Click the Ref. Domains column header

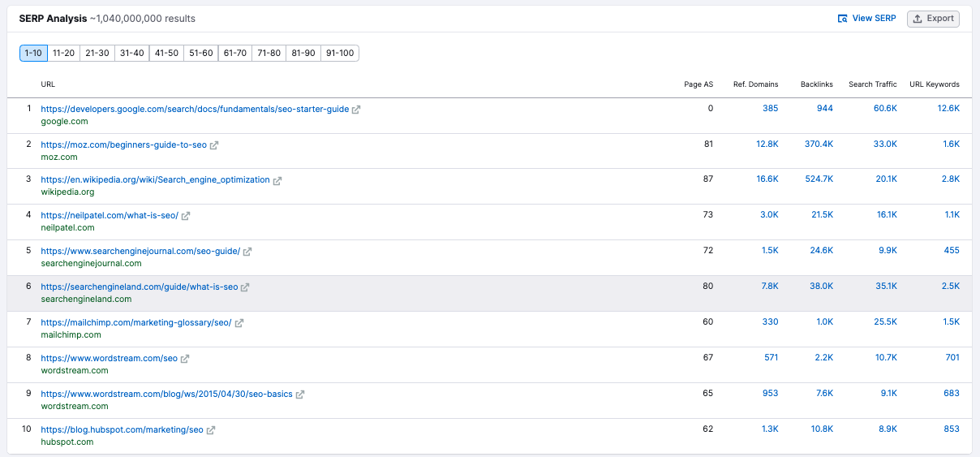pyautogui.click(x=755, y=84)
